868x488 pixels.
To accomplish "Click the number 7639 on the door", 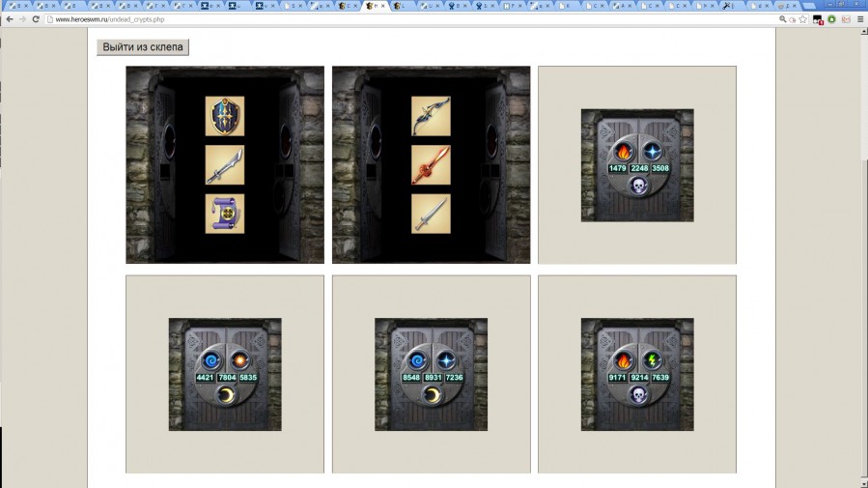I will [x=660, y=378].
